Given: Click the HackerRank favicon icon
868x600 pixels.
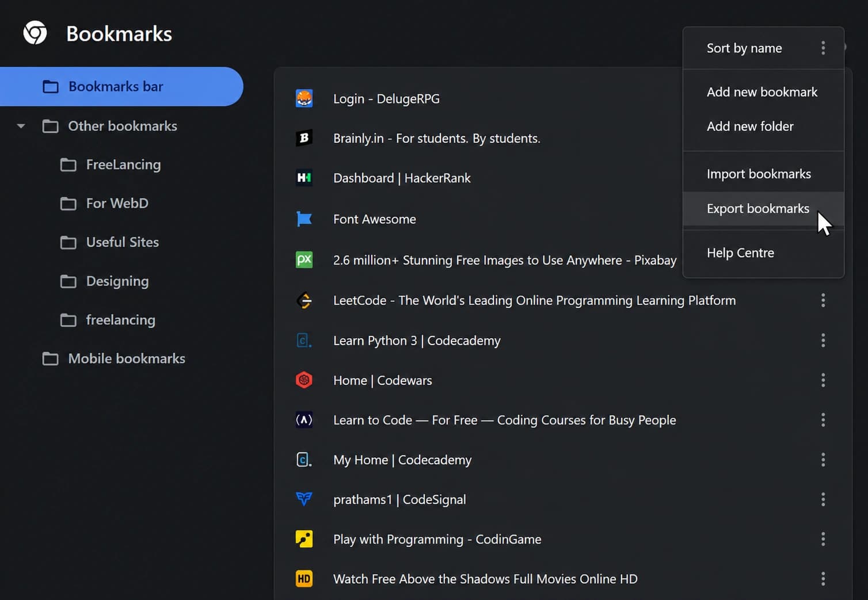Looking at the screenshot, I should click(304, 178).
